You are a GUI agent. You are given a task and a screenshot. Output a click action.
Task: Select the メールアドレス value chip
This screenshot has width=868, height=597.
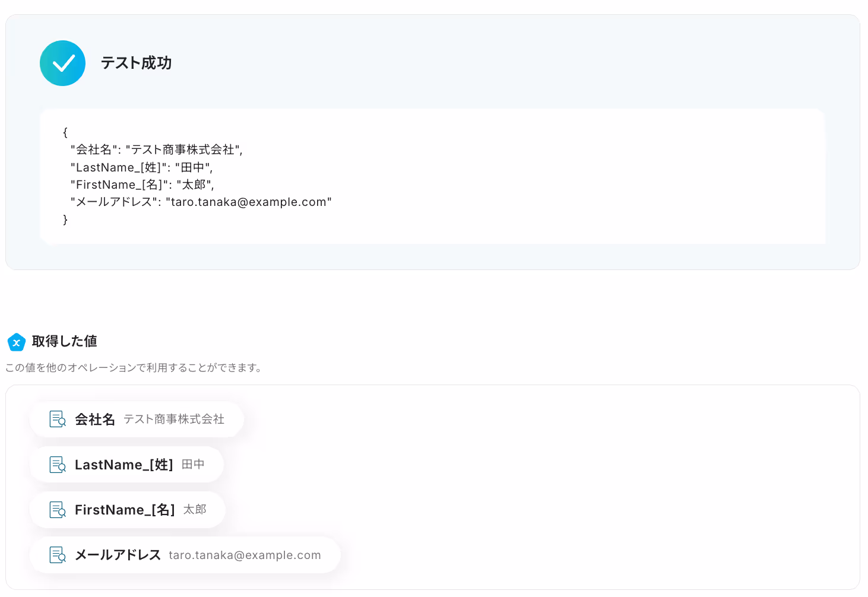[185, 555]
